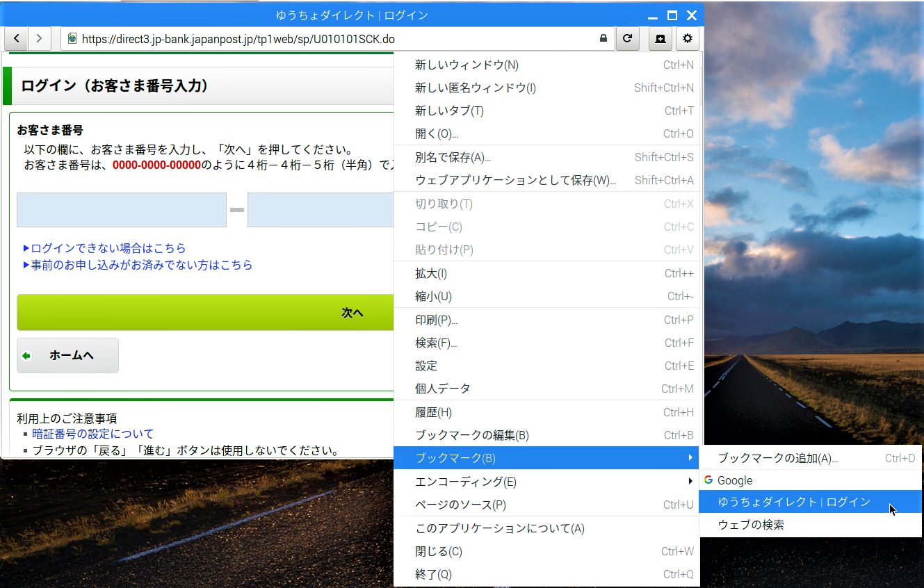Select ウェブアプリケーションとして保存(W)...

pos(546,181)
